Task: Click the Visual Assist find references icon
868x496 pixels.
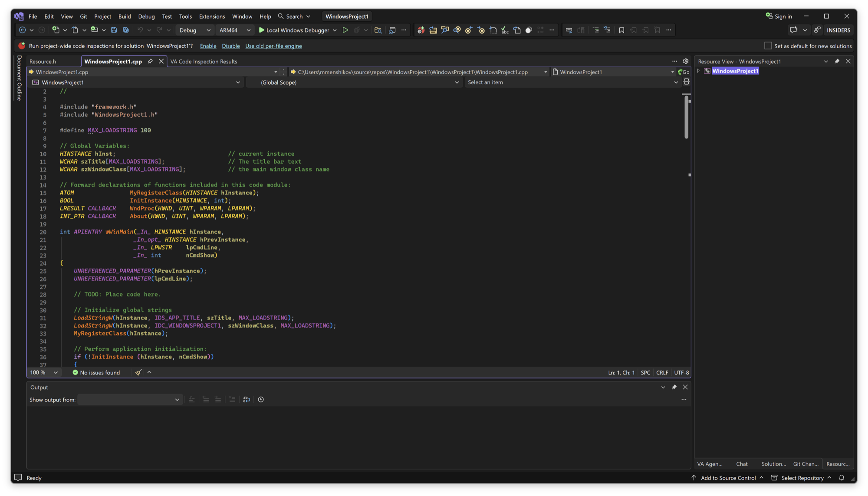Action: (x=457, y=30)
